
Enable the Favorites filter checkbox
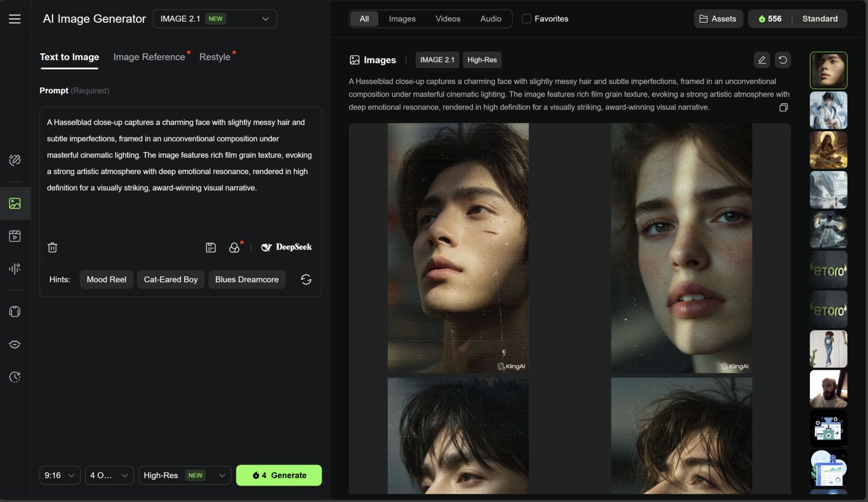click(x=526, y=18)
